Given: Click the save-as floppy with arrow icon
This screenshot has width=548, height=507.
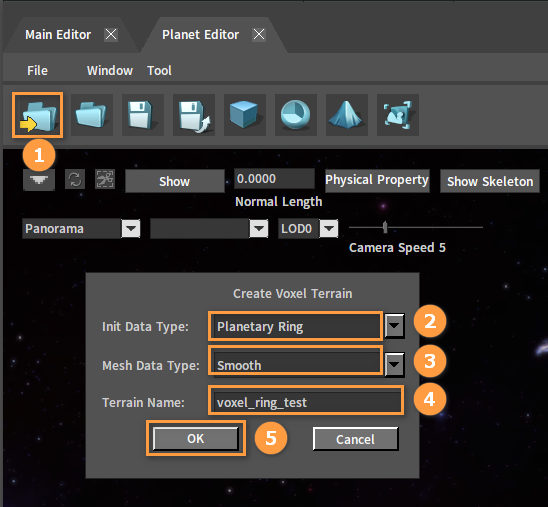Looking at the screenshot, I should [x=194, y=115].
